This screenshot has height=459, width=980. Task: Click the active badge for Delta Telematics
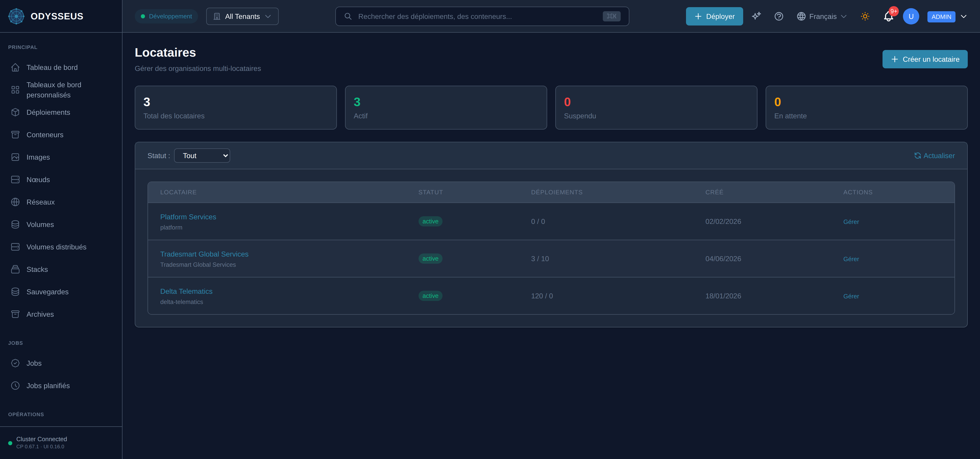[430, 296]
